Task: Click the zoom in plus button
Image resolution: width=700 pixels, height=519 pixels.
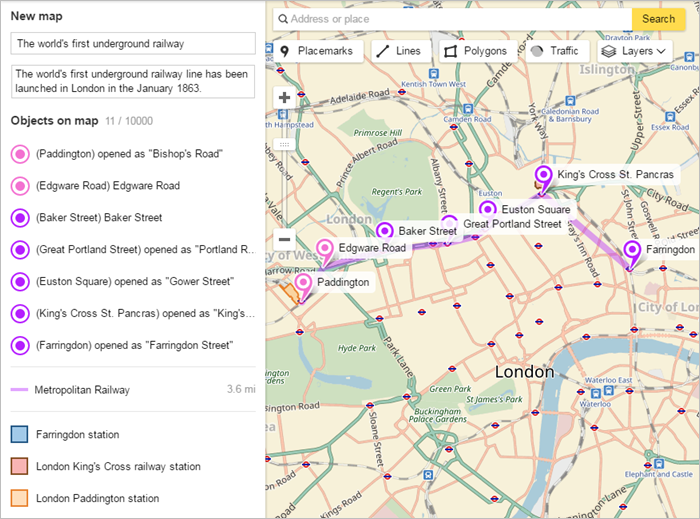Action: (284, 98)
